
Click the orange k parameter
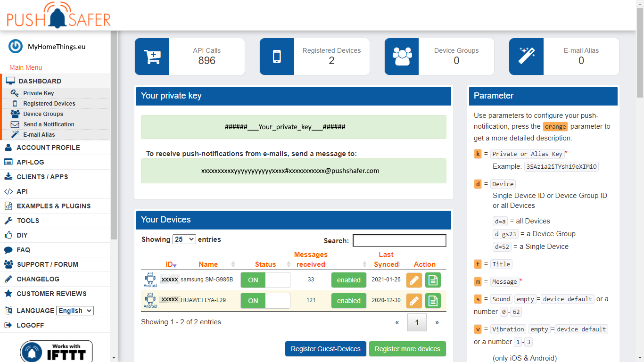pos(478,154)
